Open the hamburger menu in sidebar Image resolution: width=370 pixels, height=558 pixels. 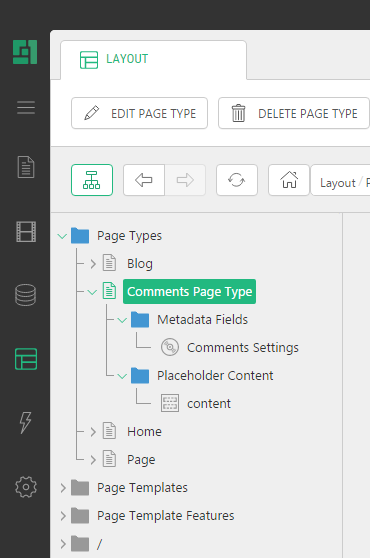[x=26, y=107]
